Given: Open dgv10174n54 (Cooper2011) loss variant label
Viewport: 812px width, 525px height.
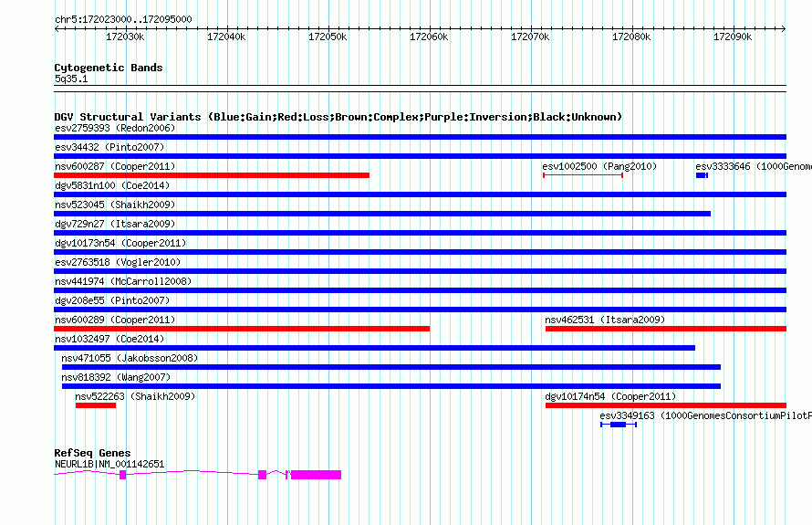Looking at the screenshot, I should coord(610,396).
